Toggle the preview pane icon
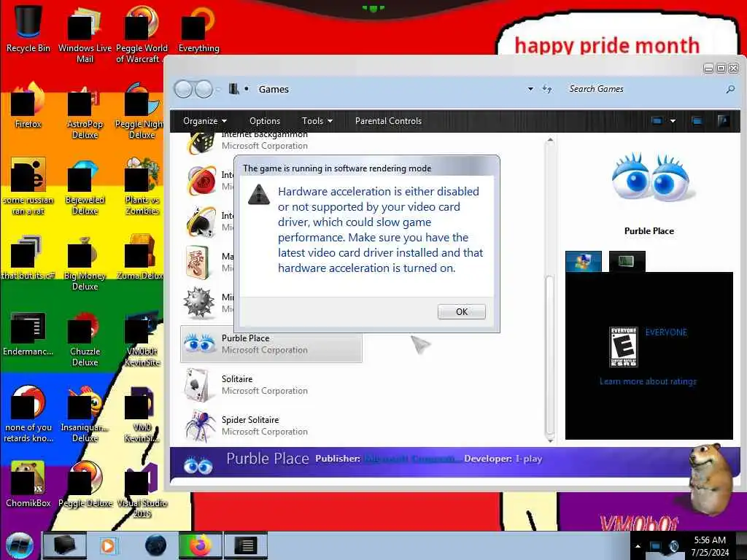The width and height of the screenshot is (747, 560). tap(697, 121)
